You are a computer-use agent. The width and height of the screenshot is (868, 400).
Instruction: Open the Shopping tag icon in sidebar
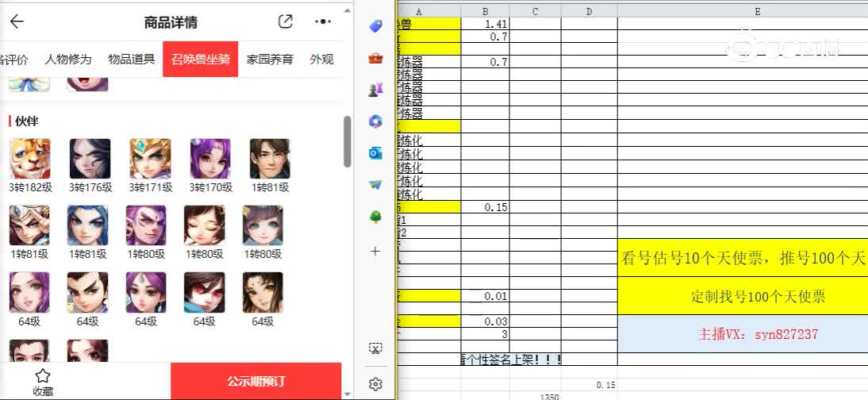375,26
